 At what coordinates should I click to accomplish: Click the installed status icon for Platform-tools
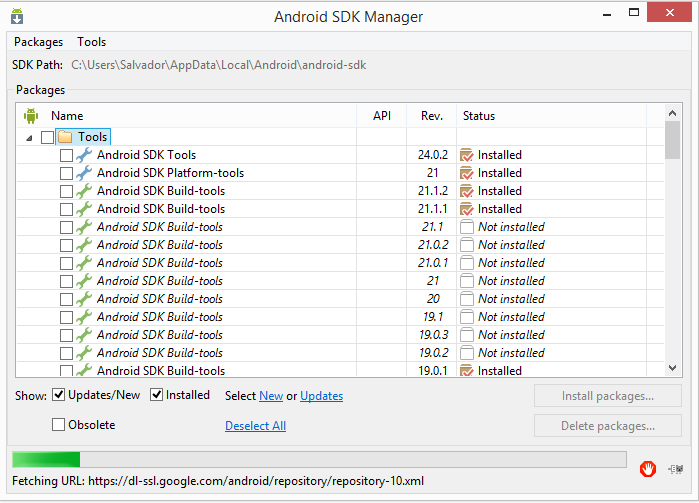[x=466, y=173]
